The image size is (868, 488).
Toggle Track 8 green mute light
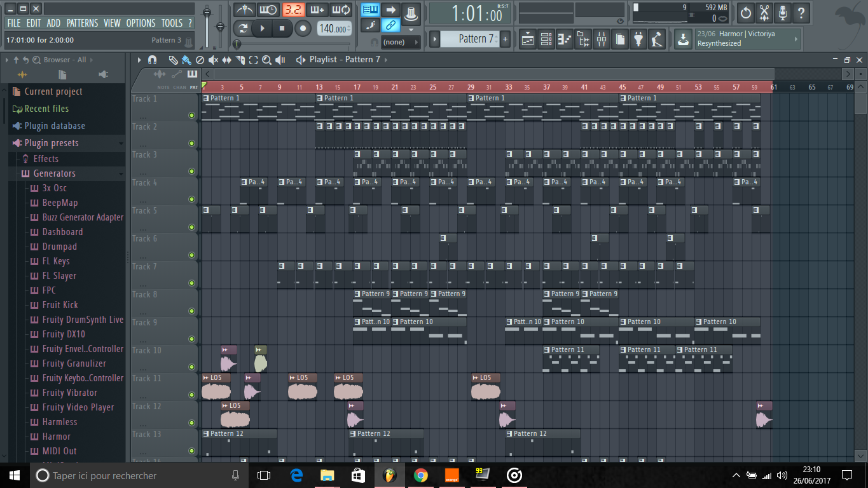[x=191, y=311]
